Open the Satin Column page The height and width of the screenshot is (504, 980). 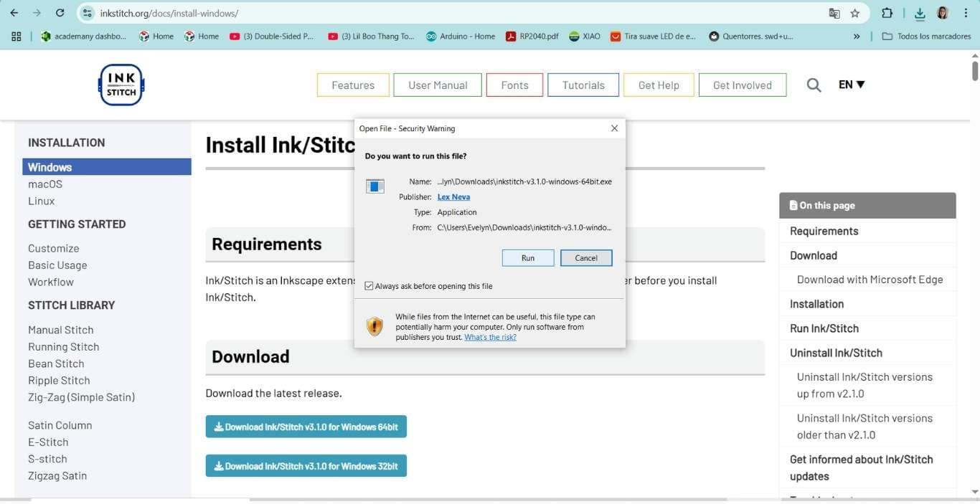(x=60, y=425)
